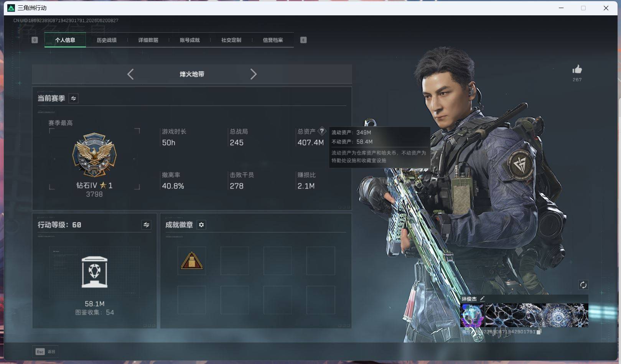Toggle the 行动等级 swap icon
This screenshot has width=621, height=364.
tap(146, 225)
